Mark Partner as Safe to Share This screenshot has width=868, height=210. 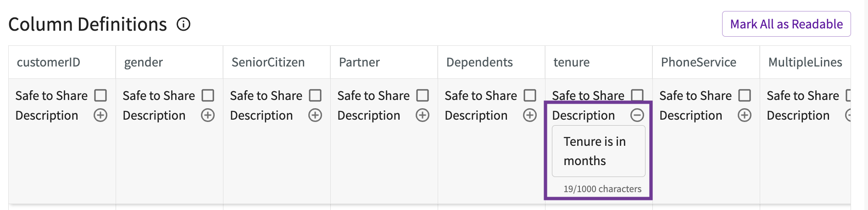[423, 95]
